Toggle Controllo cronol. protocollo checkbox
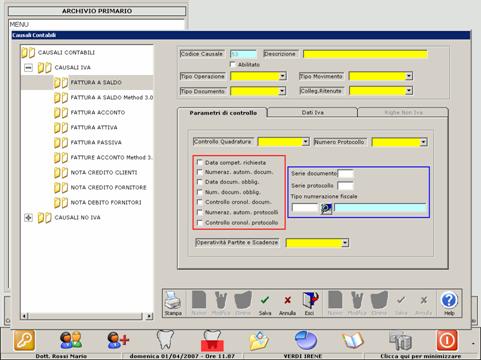Screen dimensions: 481x360 click(x=200, y=223)
